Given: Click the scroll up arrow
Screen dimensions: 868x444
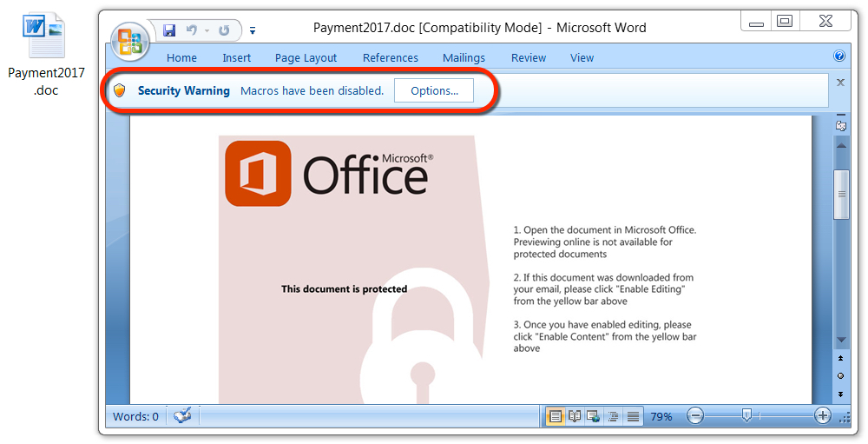Looking at the screenshot, I should coord(841,146).
